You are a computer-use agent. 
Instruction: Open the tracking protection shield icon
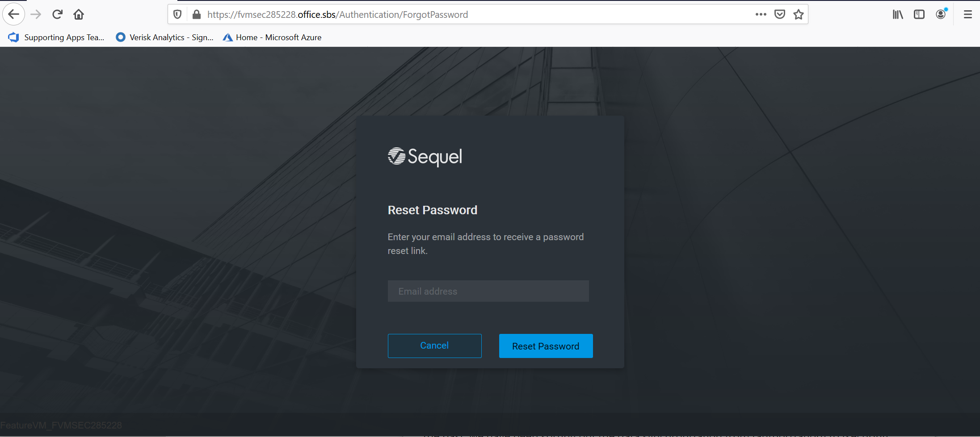(177, 14)
